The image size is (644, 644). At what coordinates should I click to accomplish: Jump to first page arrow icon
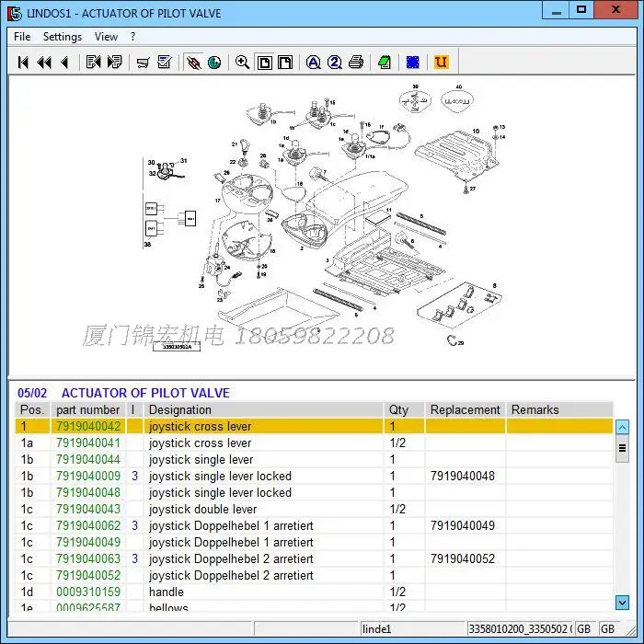click(23, 63)
